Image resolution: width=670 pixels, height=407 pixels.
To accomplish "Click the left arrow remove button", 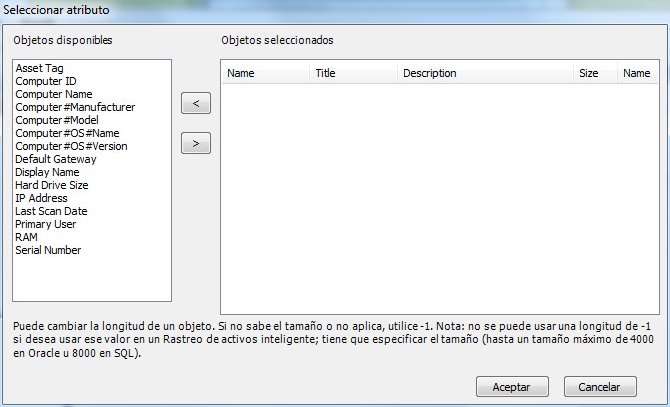I will [196, 103].
